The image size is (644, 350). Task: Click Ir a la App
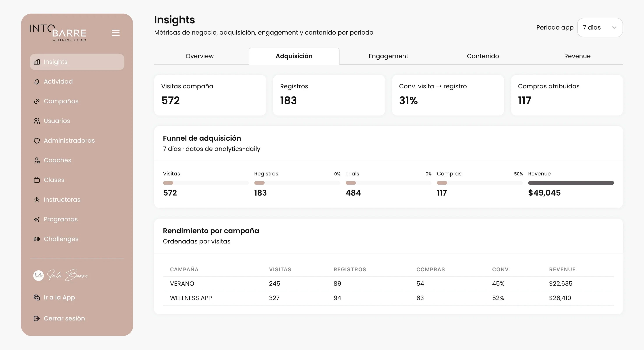(x=77, y=297)
